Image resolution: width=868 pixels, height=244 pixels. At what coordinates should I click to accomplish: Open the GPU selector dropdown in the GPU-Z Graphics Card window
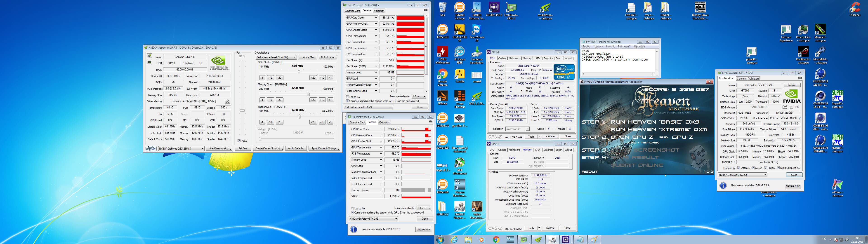coord(743,175)
